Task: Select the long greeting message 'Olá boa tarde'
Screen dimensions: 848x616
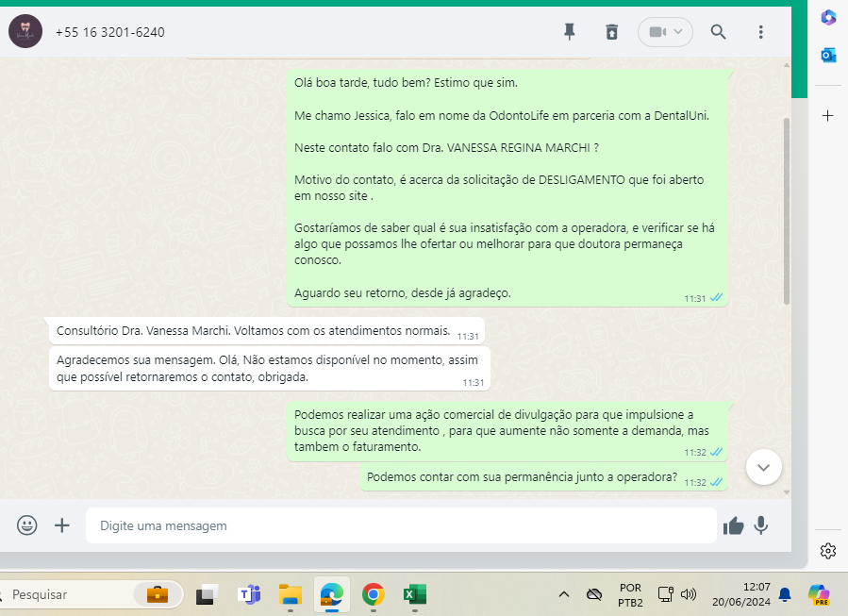Action: click(x=507, y=188)
